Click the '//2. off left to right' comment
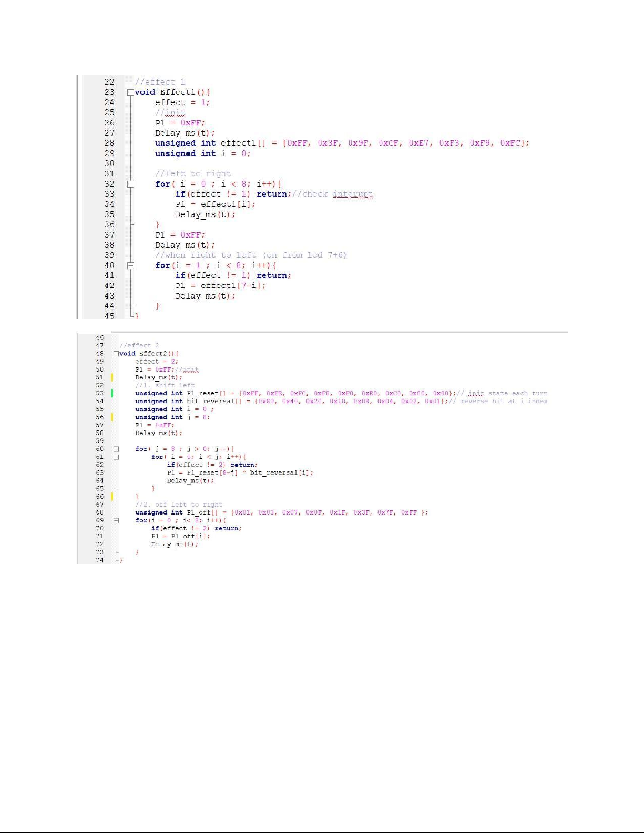Viewport: 644px width, 833px height. 179,505
